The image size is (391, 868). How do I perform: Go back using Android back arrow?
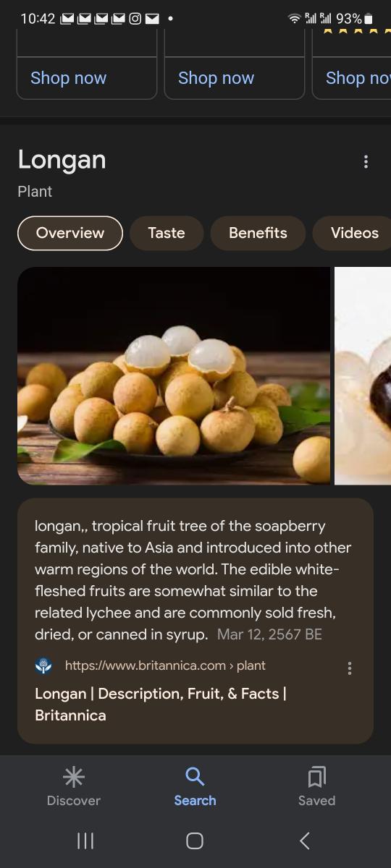pos(305,841)
